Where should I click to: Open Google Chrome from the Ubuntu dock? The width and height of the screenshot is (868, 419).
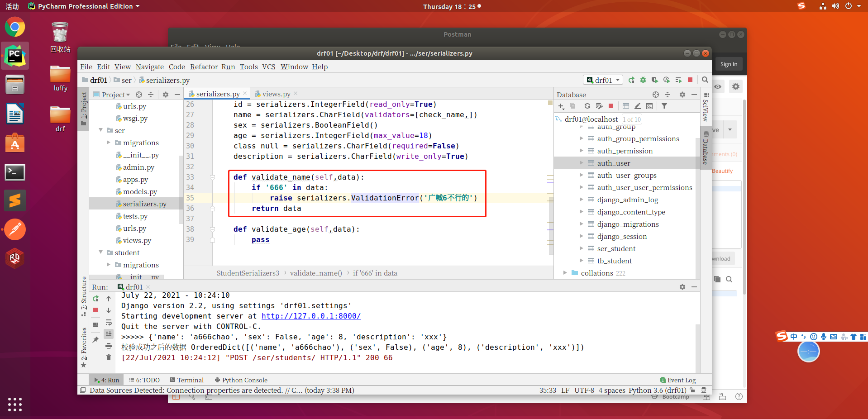[15, 27]
